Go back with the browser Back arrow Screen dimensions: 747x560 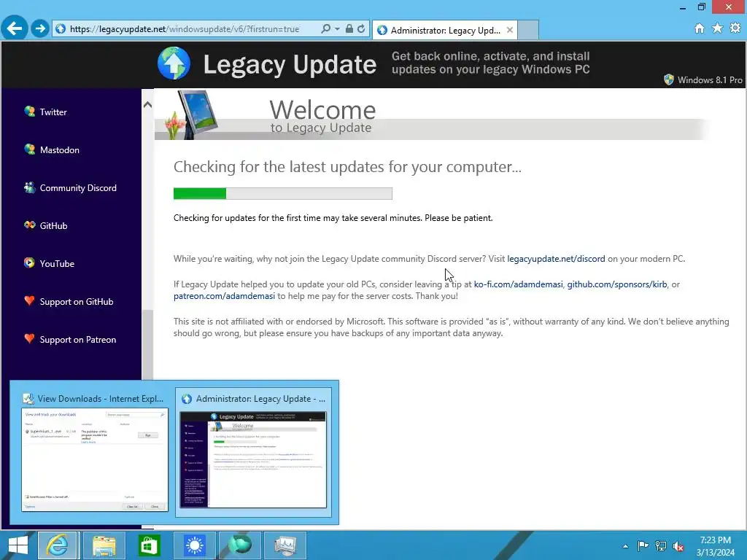[x=15, y=28]
